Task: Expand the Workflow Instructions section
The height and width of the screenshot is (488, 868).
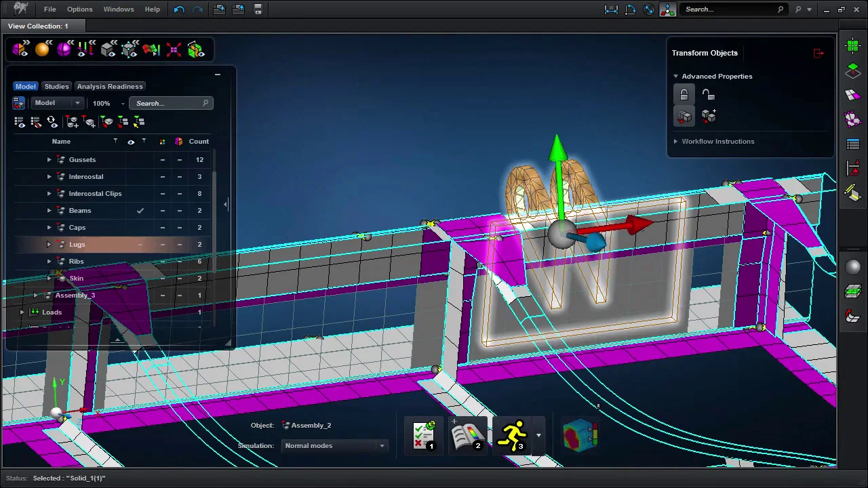Action: pos(717,142)
